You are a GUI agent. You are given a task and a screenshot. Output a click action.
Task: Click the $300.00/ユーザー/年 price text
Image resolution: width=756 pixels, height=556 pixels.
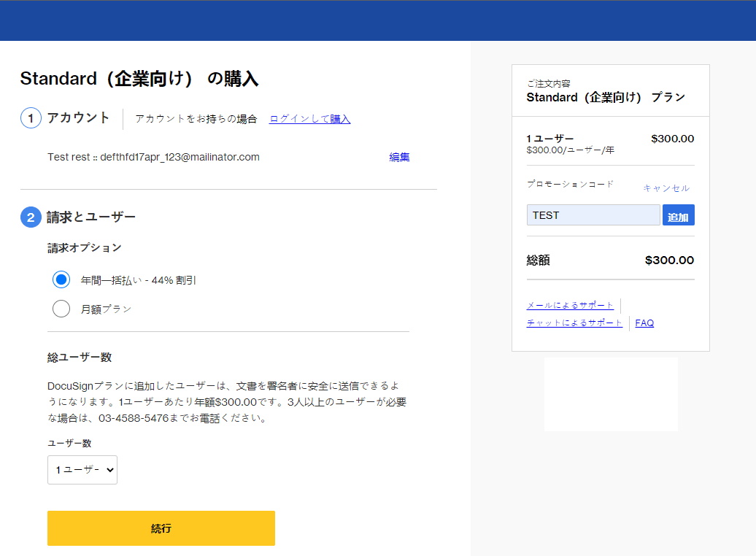[x=571, y=150]
